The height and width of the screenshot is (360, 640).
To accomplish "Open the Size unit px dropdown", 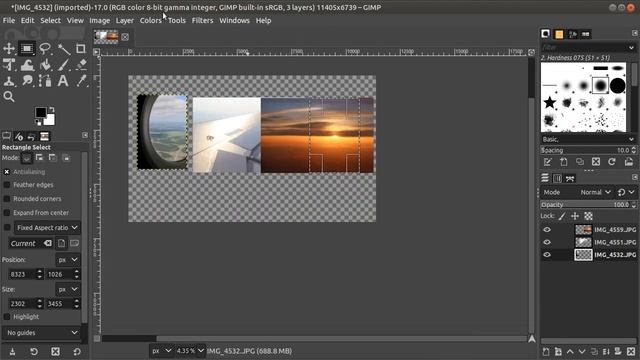I will (x=67, y=289).
